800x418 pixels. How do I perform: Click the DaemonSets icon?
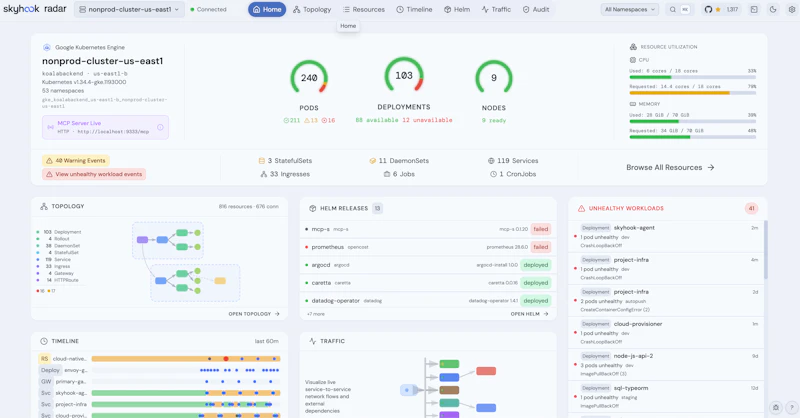tap(372, 160)
